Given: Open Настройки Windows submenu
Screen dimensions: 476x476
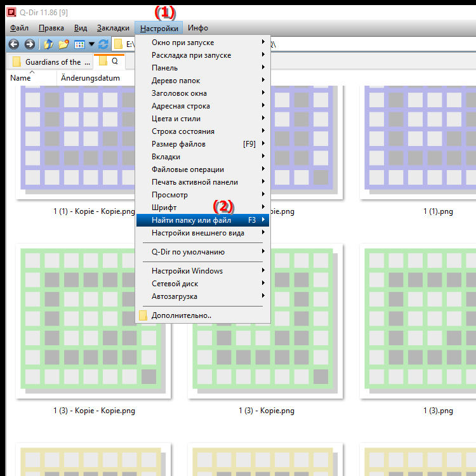Looking at the screenshot, I should (x=202, y=271).
